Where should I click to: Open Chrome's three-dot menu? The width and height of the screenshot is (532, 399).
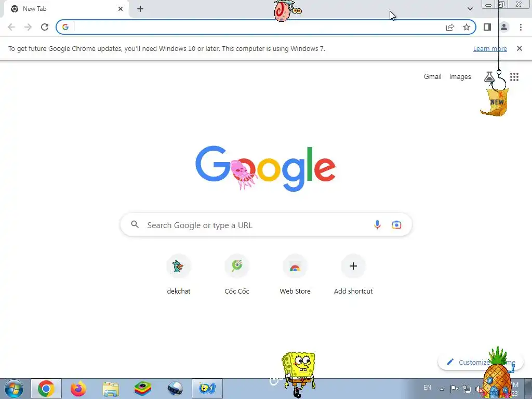521,27
